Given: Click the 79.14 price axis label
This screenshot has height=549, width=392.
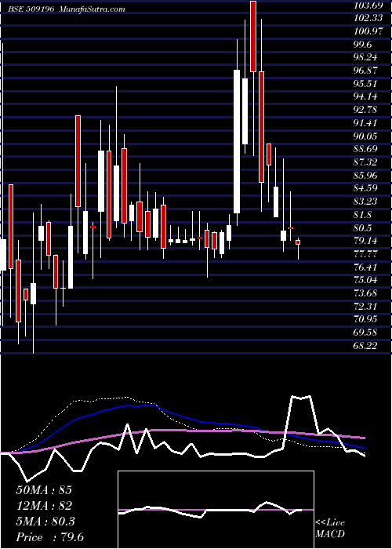Looking at the screenshot, I should tap(365, 241).
